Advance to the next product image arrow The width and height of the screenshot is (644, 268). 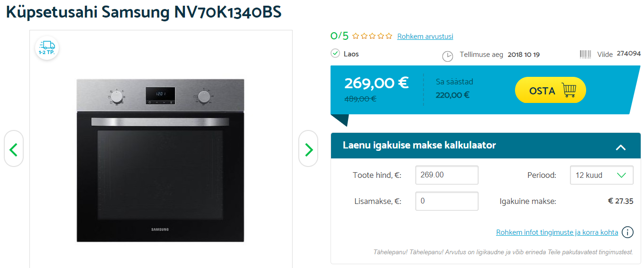[x=308, y=149]
